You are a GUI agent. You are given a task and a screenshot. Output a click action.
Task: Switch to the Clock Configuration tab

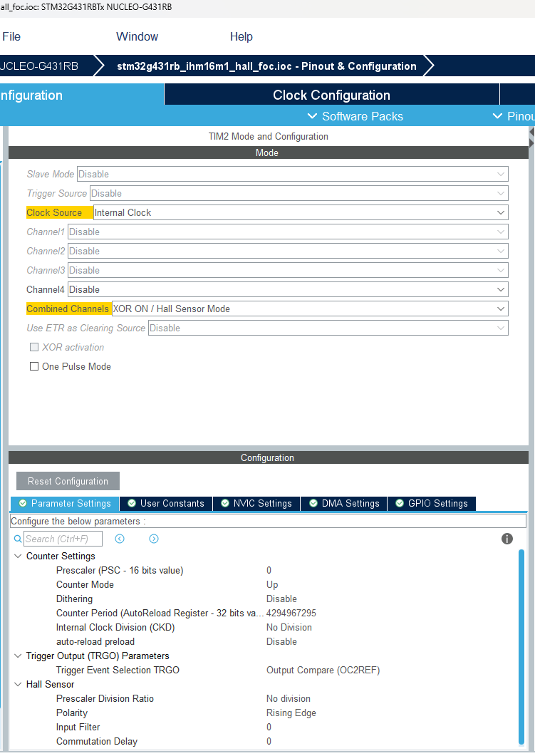[331, 95]
